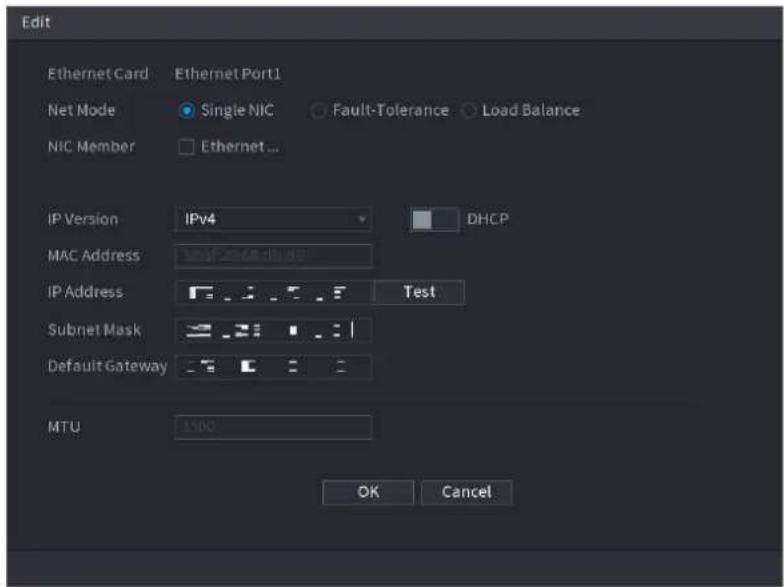Test the IP address
Image resolution: width=784 pixels, height=587 pixels.
click(x=419, y=292)
